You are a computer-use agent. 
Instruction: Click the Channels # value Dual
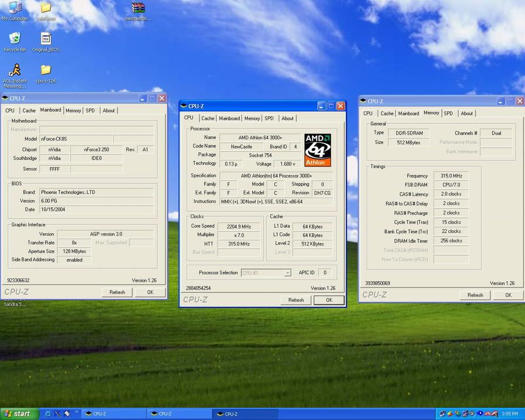tap(496, 133)
